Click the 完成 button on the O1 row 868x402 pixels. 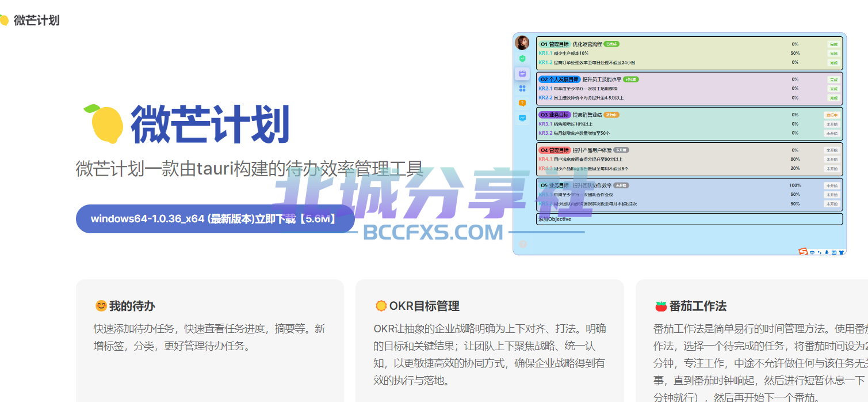coord(833,44)
